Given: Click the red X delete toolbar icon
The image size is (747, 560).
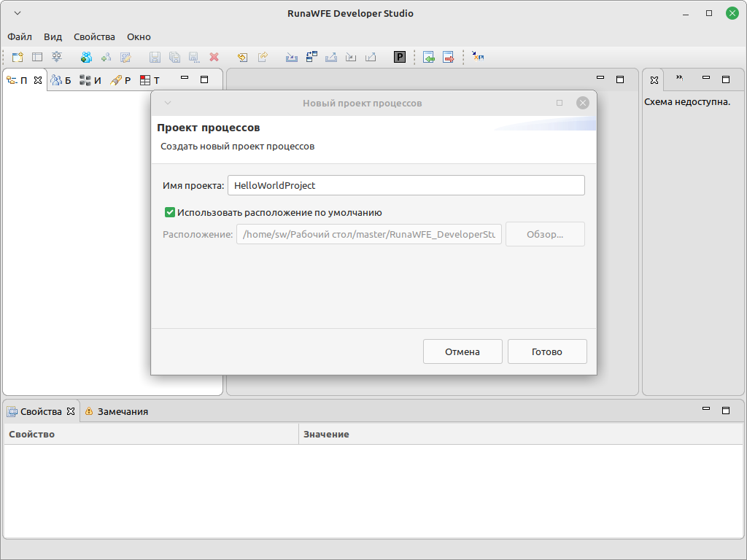Looking at the screenshot, I should point(214,57).
